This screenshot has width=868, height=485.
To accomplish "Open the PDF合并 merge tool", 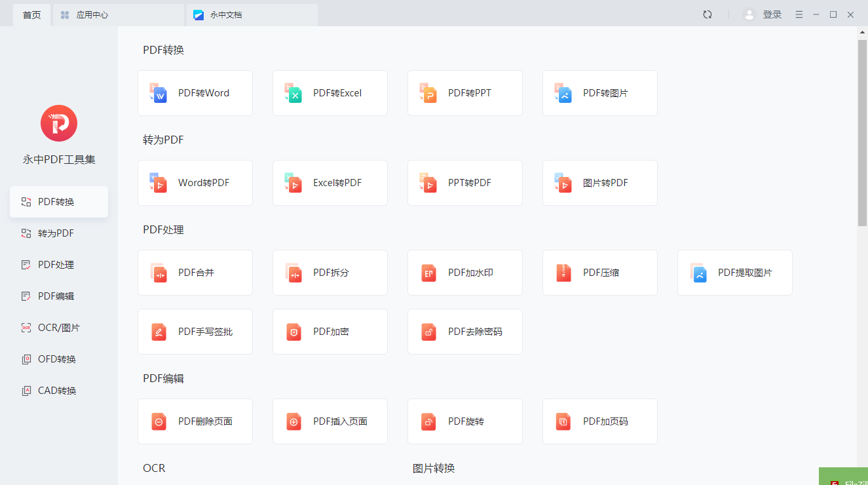I will point(195,273).
